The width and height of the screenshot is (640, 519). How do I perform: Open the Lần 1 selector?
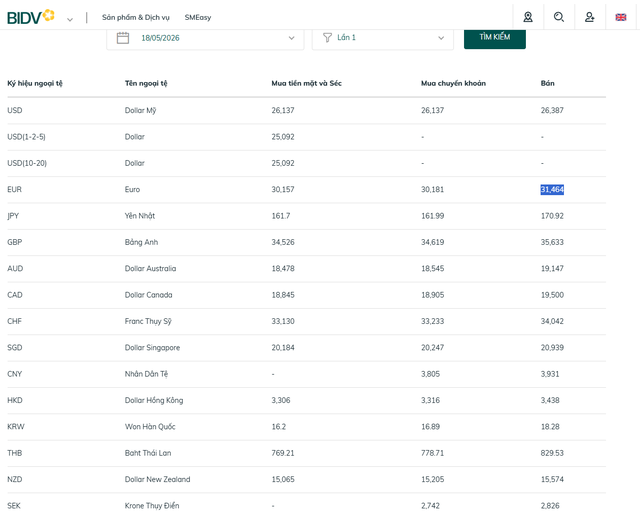382,38
